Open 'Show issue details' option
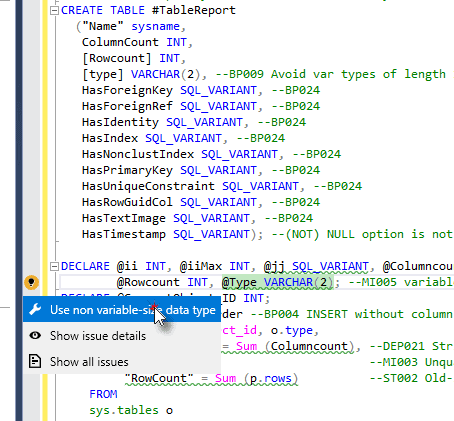The width and height of the screenshot is (454, 421). pyautogui.click(x=122, y=336)
